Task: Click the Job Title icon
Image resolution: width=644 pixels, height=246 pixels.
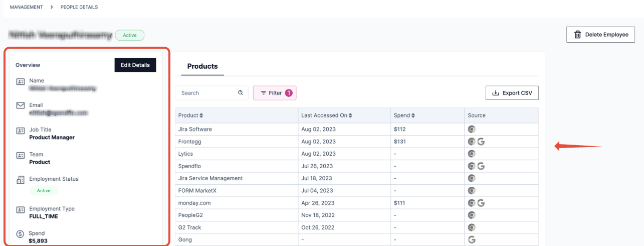Action: pos(21,131)
